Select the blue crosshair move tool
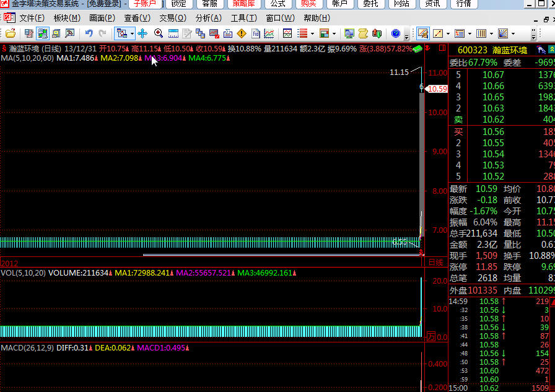The height and width of the screenshot is (392, 555). [x=142, y=33]
